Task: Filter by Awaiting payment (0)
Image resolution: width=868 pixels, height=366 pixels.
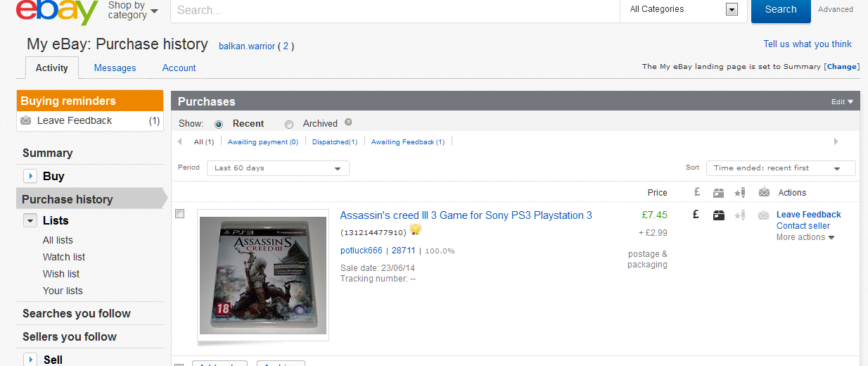Action: pyautogui.click(x=263, y=141)
